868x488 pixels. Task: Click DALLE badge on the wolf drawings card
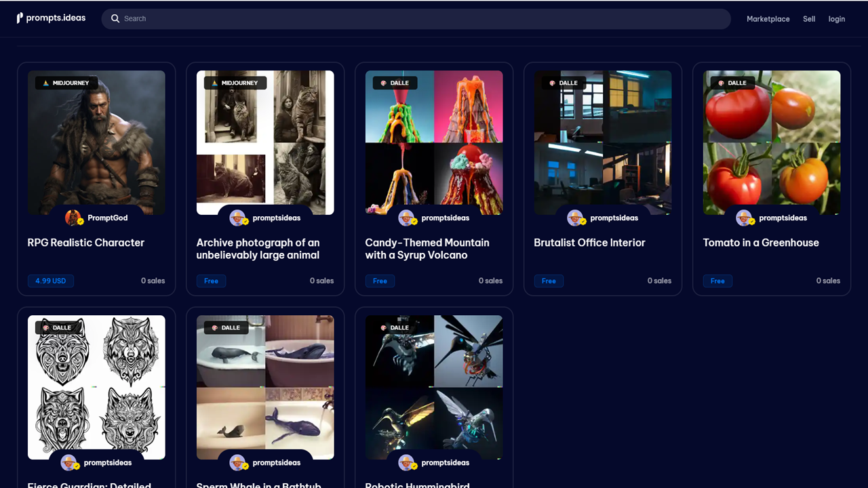pyautogui.click(x=57, y=327)
